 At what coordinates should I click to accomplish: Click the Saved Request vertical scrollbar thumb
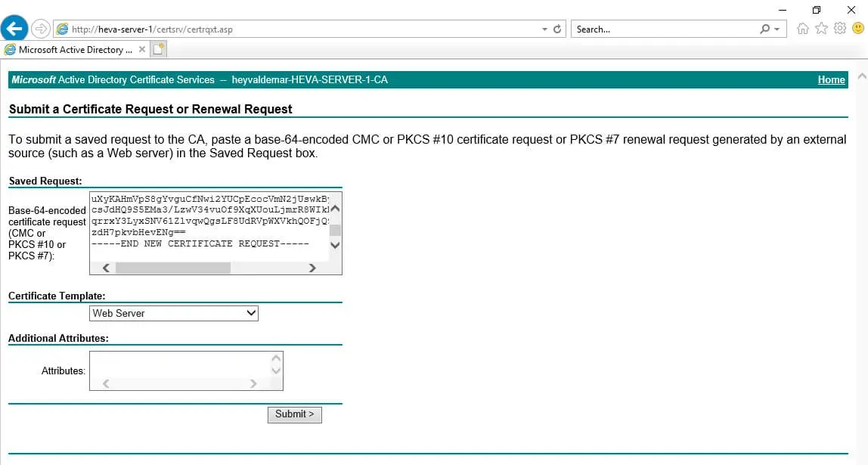click(x=335, y=231)
